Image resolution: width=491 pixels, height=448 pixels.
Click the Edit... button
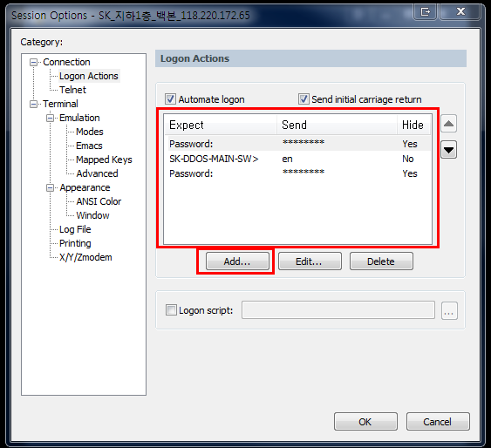pyautogui.click(x=310, y=261)
